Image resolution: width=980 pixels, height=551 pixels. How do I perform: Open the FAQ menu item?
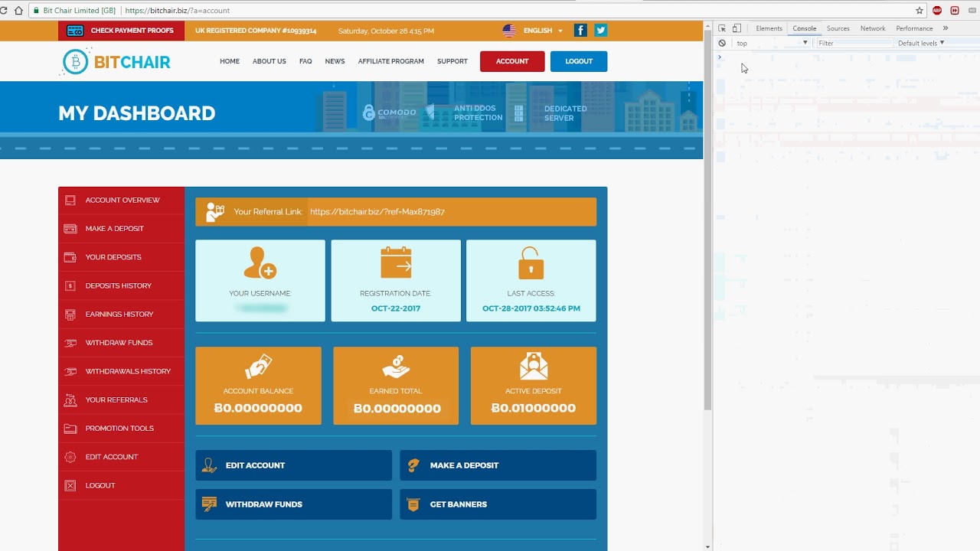click(305, 61)
